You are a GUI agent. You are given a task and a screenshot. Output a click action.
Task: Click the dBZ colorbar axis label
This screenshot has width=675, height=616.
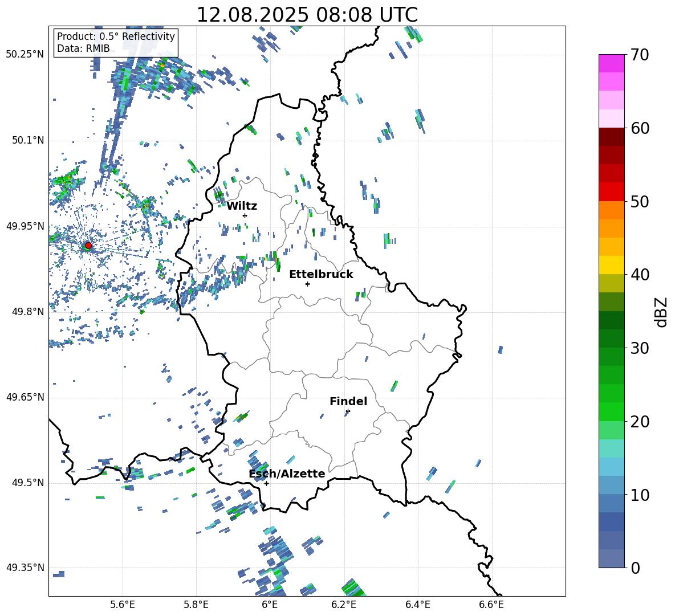(x=662, y=312)
